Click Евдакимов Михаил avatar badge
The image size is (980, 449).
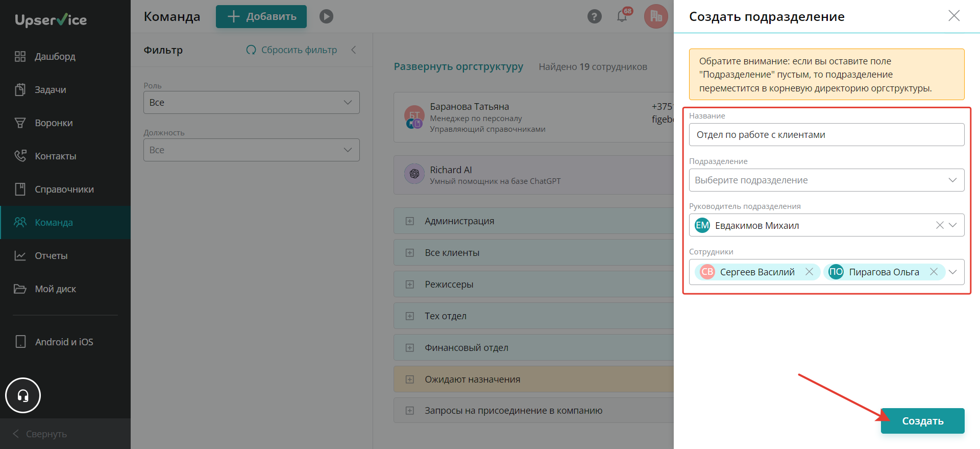pos(702,225)
